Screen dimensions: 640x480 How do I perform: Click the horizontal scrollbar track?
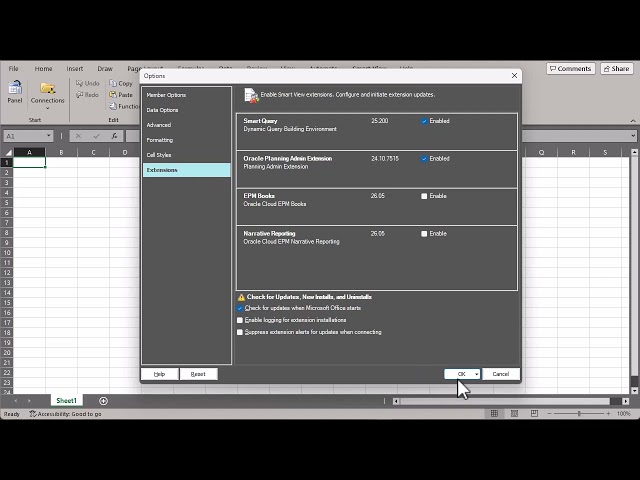coord(504,401)
